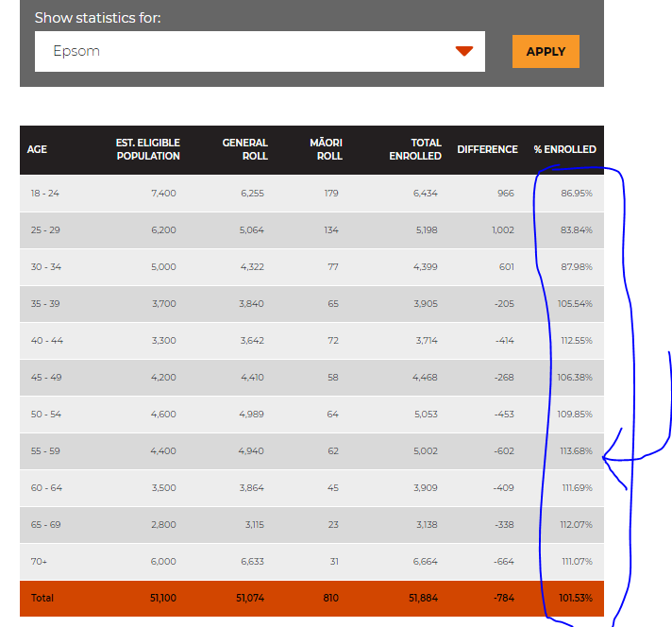
Task: Select the 45 - 49 age row label
Action: (x=46, y=378)
